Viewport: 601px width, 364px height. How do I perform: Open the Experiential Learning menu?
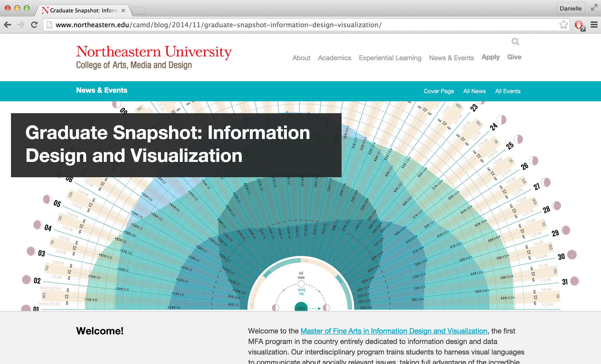[390, 58]
